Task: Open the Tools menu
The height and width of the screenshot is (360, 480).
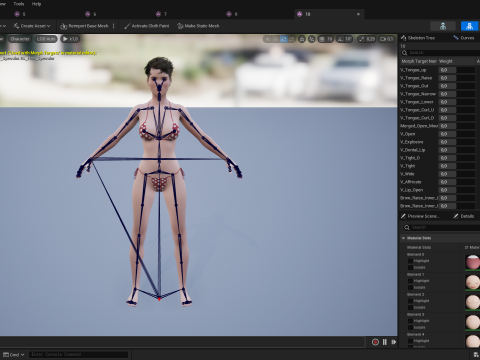Action: click(x=19, y=4)
